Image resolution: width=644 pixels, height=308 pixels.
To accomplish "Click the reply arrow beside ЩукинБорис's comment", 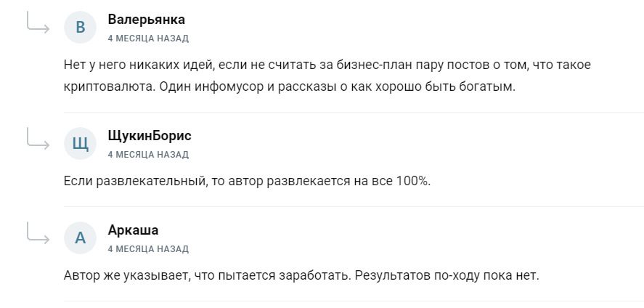I will 36,139.
